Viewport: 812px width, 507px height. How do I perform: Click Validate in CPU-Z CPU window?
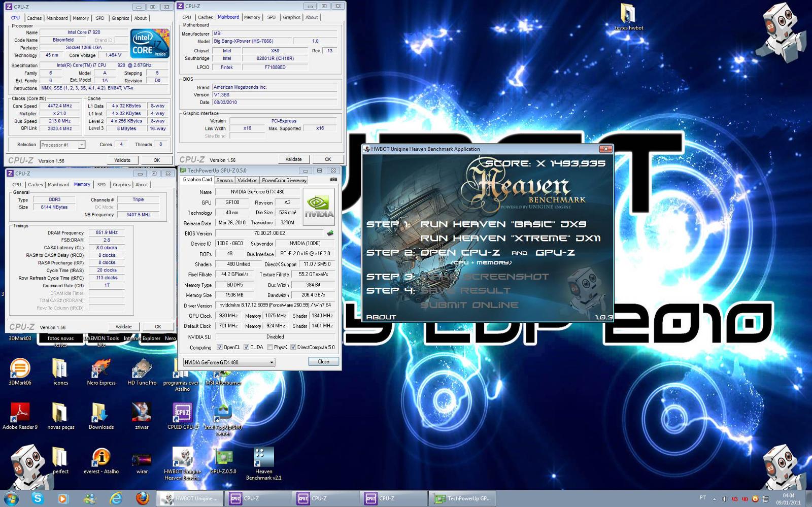[122, 160]
